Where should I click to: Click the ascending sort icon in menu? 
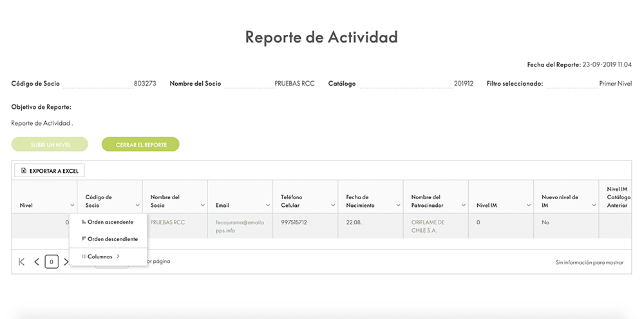coord(84,222)
